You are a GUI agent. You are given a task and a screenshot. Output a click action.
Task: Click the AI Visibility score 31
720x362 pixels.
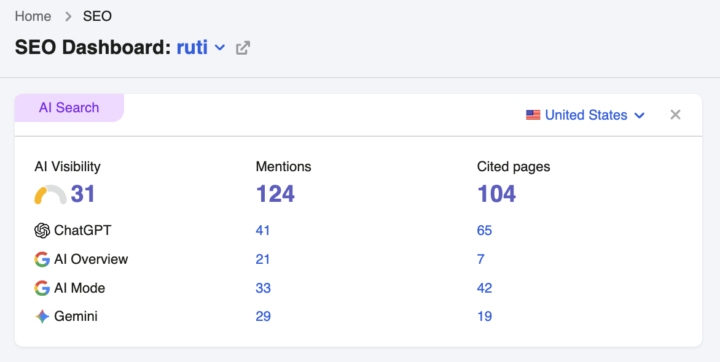pos(83,193)
